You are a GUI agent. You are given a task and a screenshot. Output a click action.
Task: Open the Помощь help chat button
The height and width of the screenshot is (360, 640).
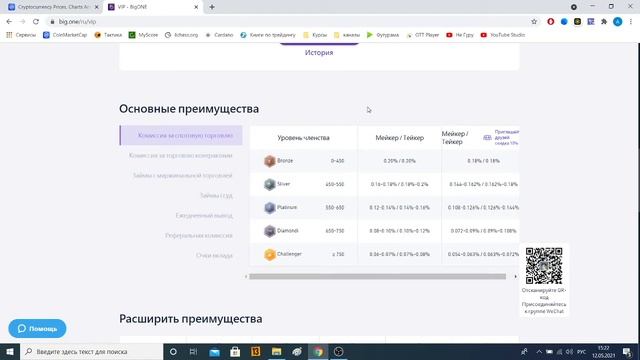37,329
